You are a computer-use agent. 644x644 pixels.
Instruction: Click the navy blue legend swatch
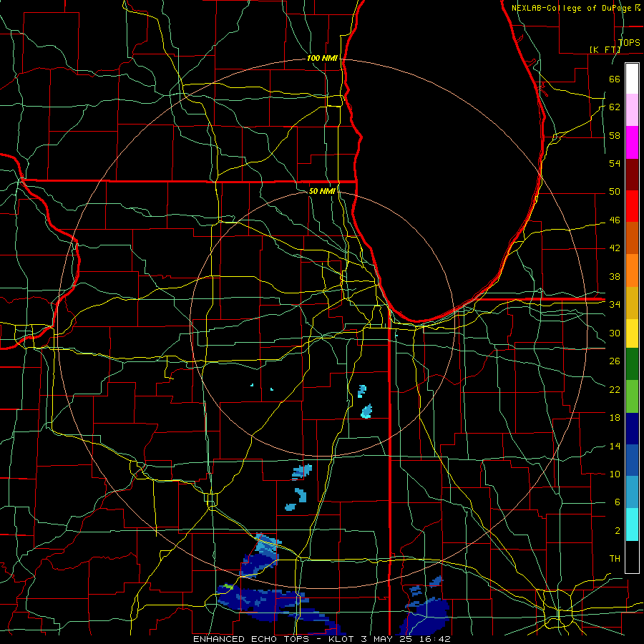click(632, 429)
